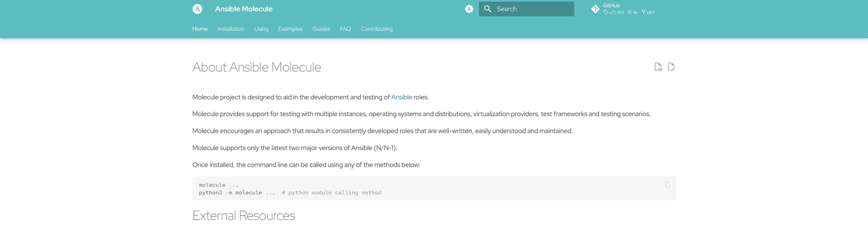Open the FAQ tab

[x=345, y=29]
